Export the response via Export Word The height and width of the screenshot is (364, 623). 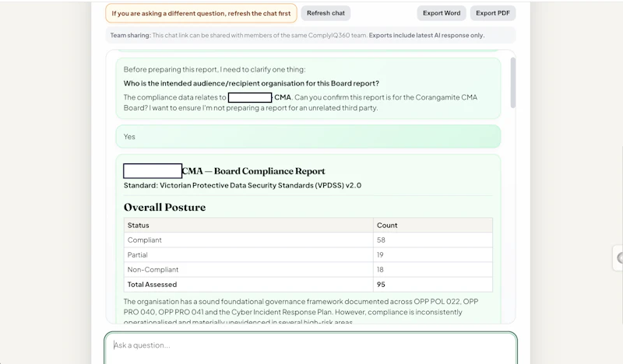click(442, 13)
